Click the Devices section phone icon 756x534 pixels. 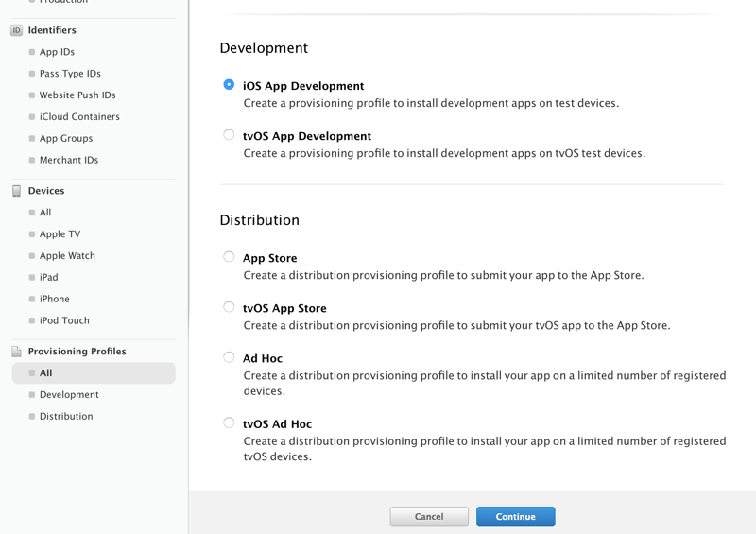[x=16, y=191]
